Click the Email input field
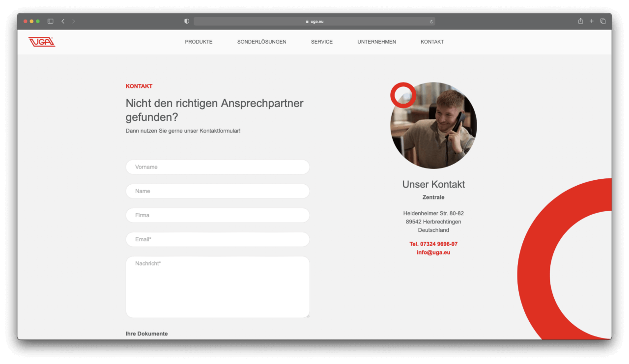Screen dimensions: 629x364 (218, 239)
